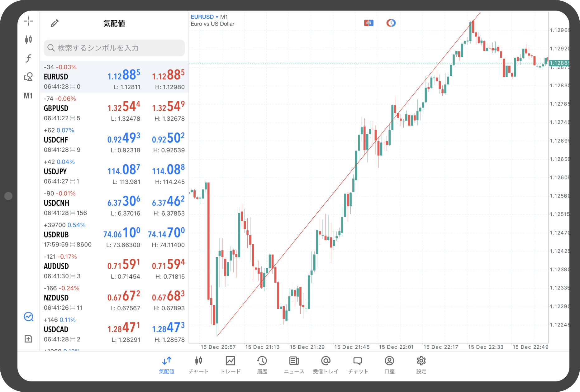Open the drawing objects shapes icon

28,77
